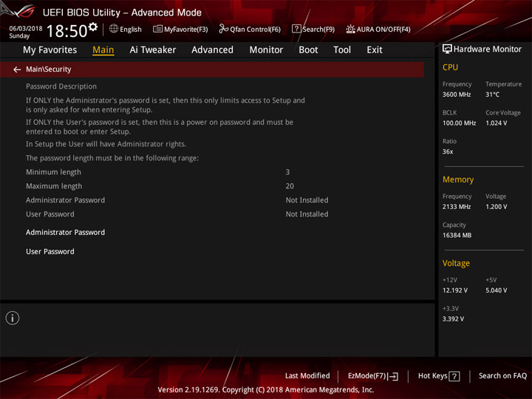Go to the Exit tab

375,50
